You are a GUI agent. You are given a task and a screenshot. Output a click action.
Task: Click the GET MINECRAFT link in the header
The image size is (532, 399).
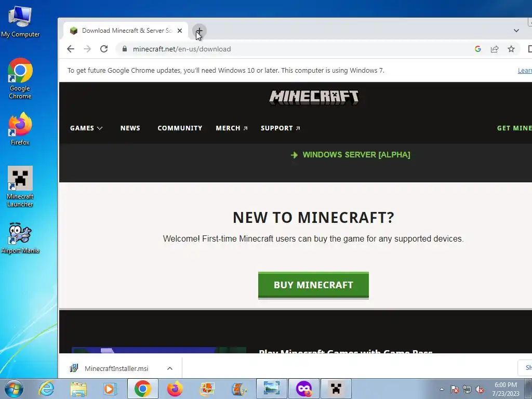click(514, 128)
